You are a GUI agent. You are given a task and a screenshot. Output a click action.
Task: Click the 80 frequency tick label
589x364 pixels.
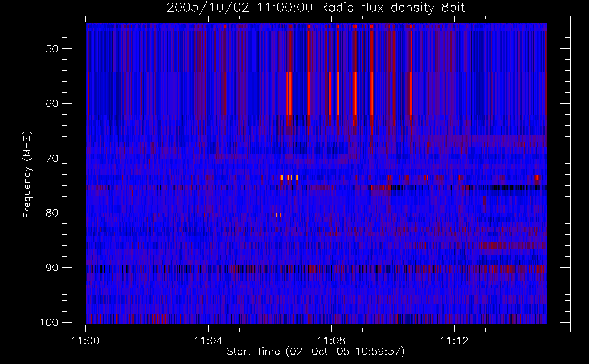(52, 213)
